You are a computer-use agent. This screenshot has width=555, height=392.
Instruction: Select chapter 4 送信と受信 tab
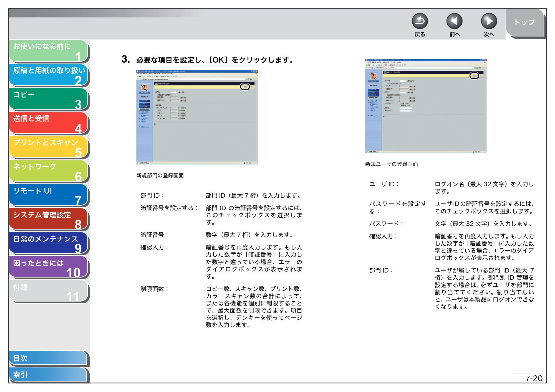pos(49,123)
